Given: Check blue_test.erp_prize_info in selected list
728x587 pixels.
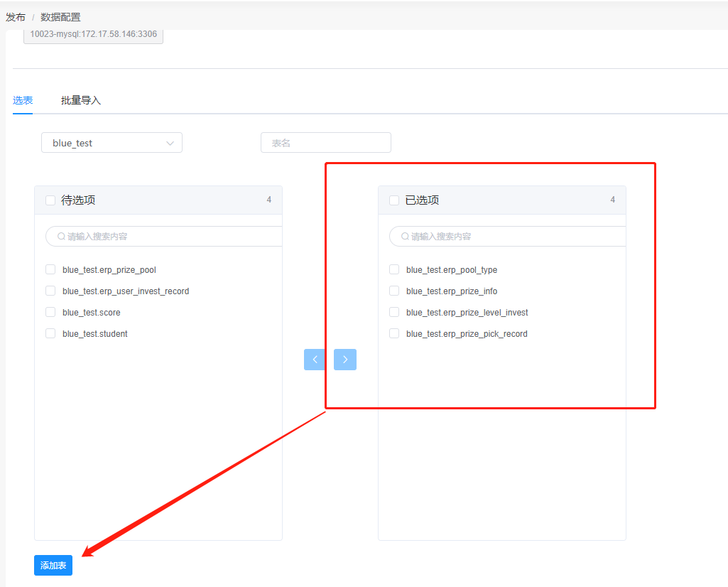Looking at the screenshot, I should (x=394, y=291).
